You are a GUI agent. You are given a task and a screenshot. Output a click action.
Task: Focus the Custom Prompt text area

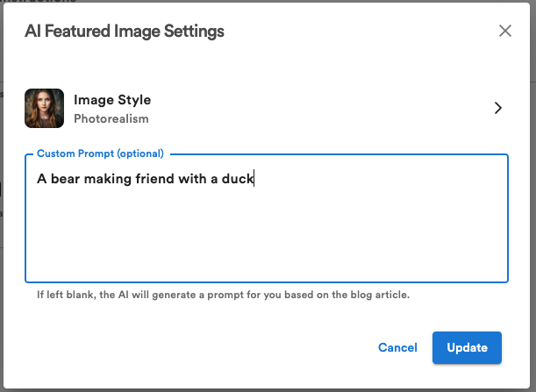tap(267, 232)
